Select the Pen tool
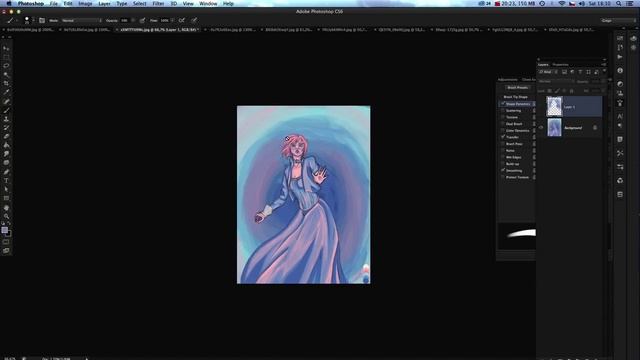640x360 pixels. 6,172
